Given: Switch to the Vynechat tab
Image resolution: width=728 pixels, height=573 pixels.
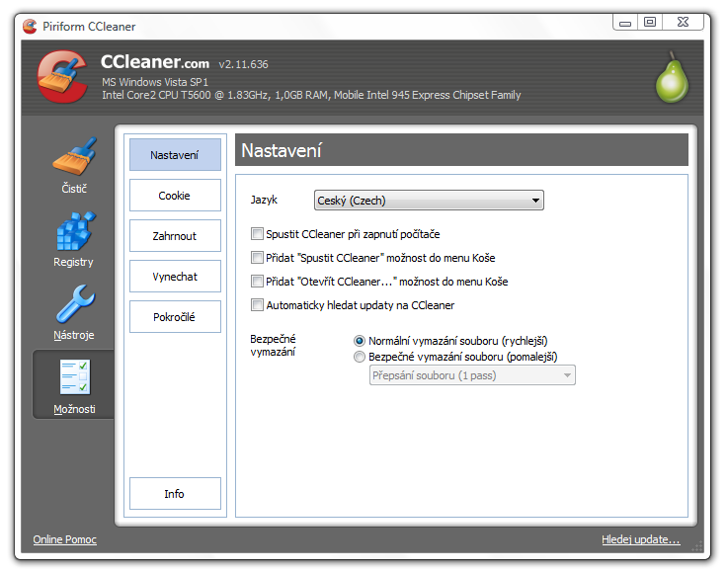Looking at the screenshot, I should [175, 276].
